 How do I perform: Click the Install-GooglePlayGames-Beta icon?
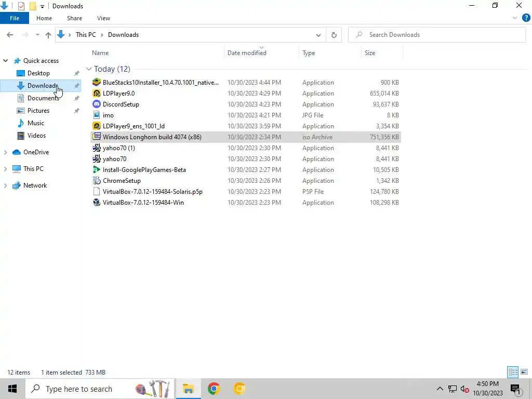97,170
